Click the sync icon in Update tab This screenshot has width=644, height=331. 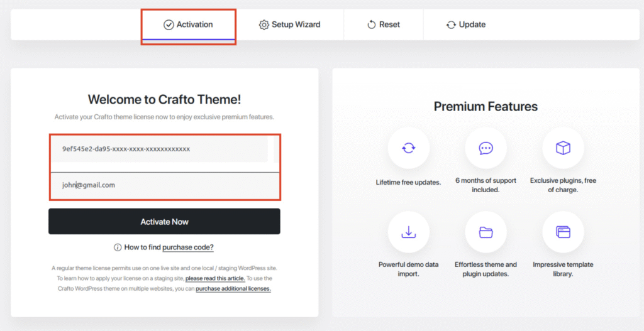click(x=451, y=25)
